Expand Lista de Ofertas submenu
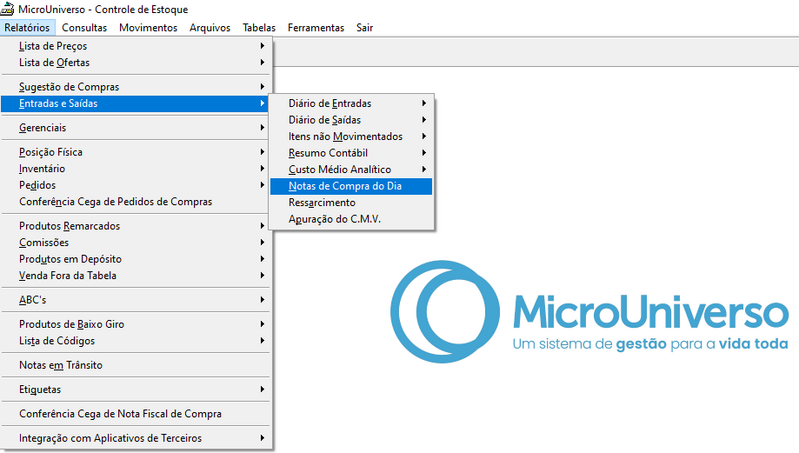 [x=135, y=62]
